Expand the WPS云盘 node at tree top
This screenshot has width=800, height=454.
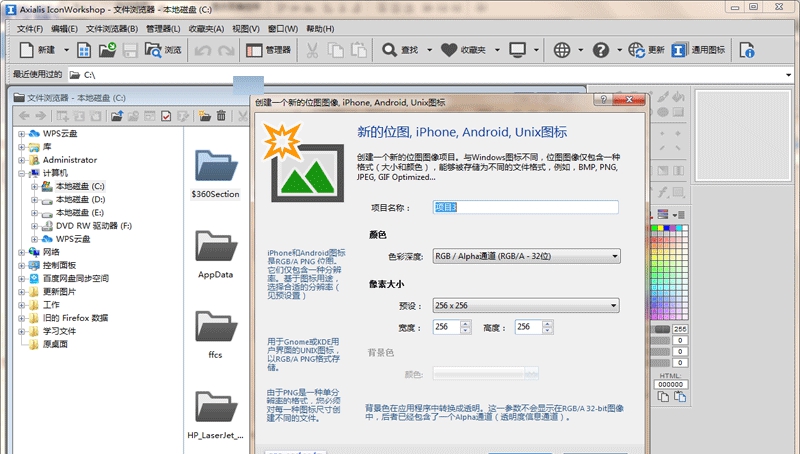pos(21,134)
